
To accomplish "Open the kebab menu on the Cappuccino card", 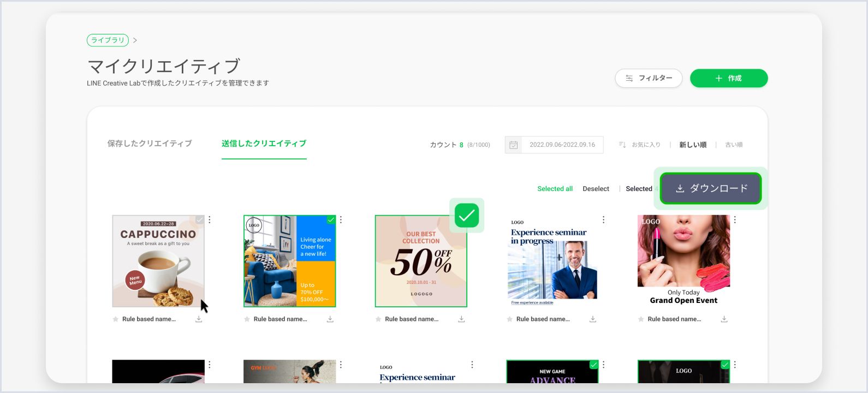I will tap(210, 219).
